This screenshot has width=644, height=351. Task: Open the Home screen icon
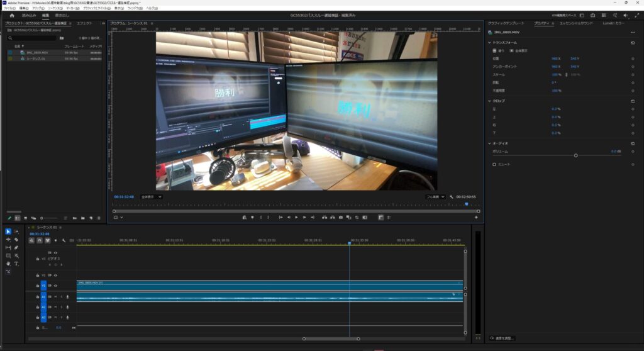tap(11, 15)
